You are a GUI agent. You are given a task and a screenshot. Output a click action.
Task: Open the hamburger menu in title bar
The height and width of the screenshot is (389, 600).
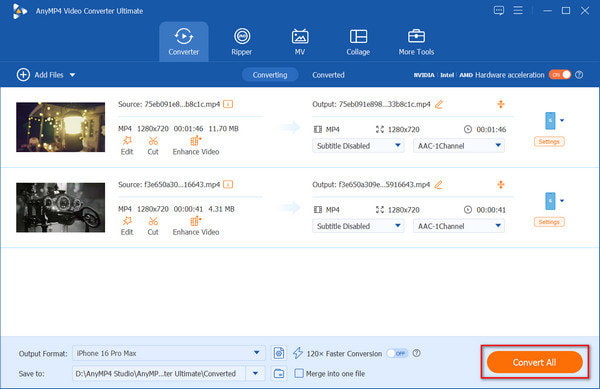pyautogui.click(x=518, y=10)
